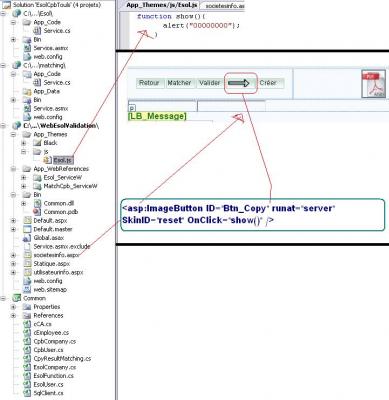Collapse the C:\...\matching project node

click(3, 65)
